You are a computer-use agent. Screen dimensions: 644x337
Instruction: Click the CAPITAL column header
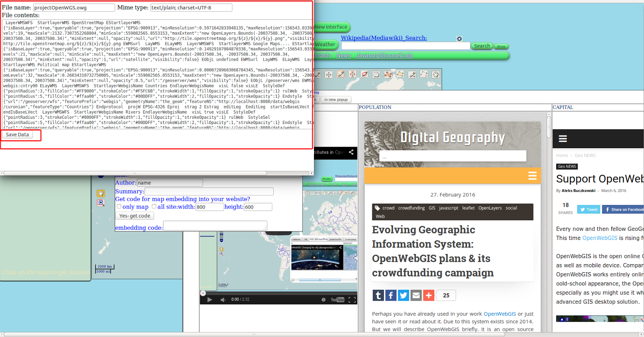[563, 107]
